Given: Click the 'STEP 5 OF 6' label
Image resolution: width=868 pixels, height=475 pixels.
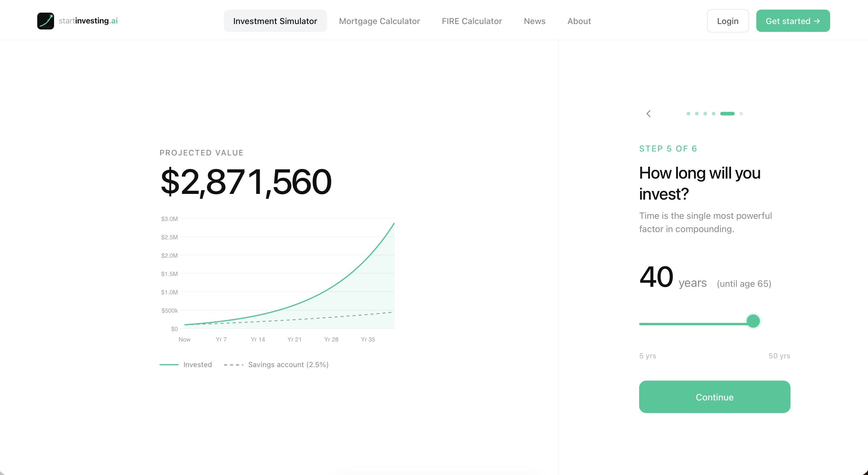Looking at the screenshot, I should (x=668, y=149).
